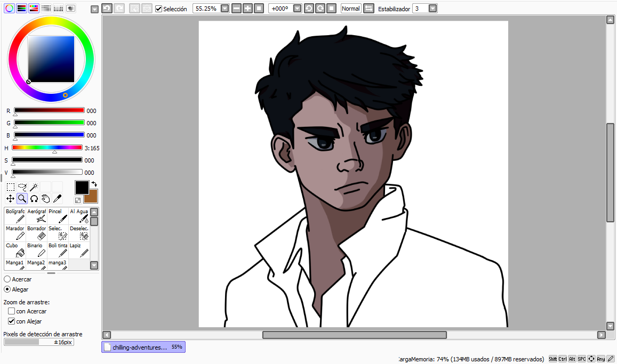Select the Acercar radio option
Viewport: 617px width, 364px height.
click(7, 279)
